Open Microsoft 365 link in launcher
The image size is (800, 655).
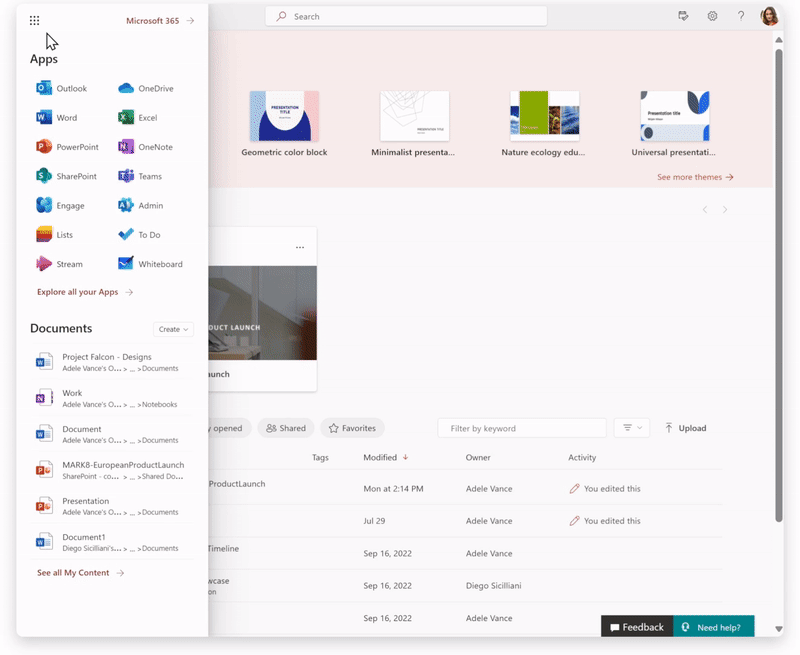tap(160, 21)
